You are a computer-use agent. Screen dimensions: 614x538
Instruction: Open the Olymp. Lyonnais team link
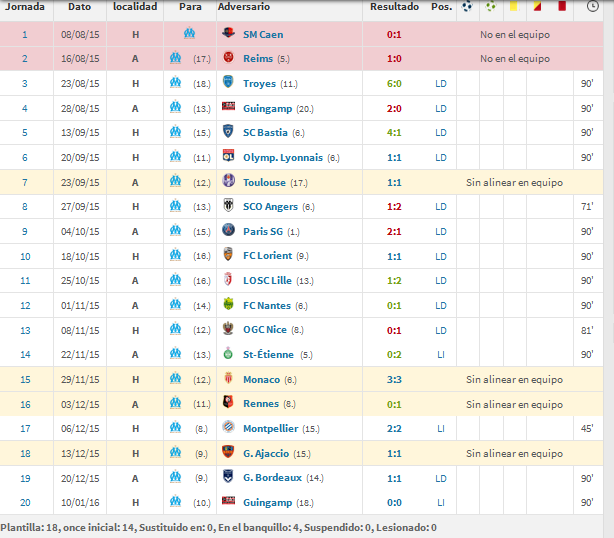coord(283,157)
